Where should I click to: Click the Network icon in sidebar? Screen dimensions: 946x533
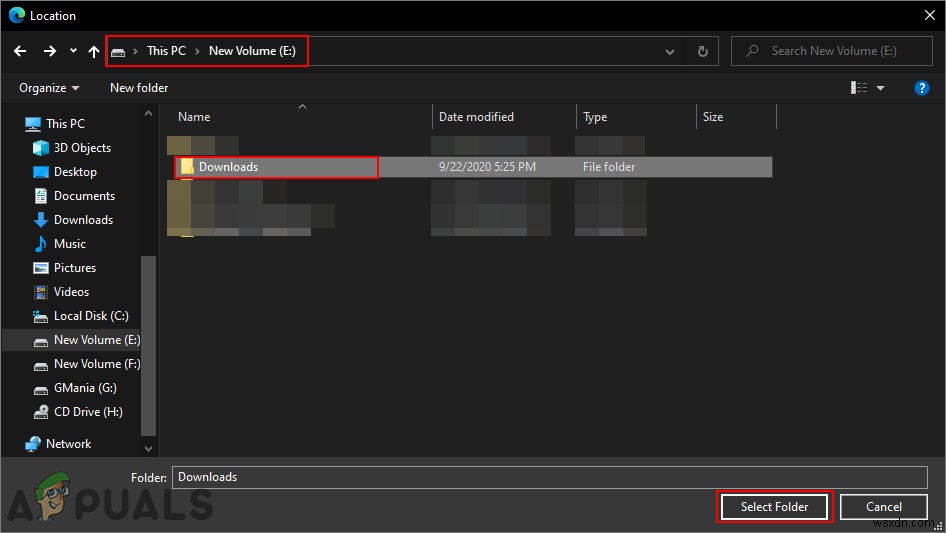(33, 444)
